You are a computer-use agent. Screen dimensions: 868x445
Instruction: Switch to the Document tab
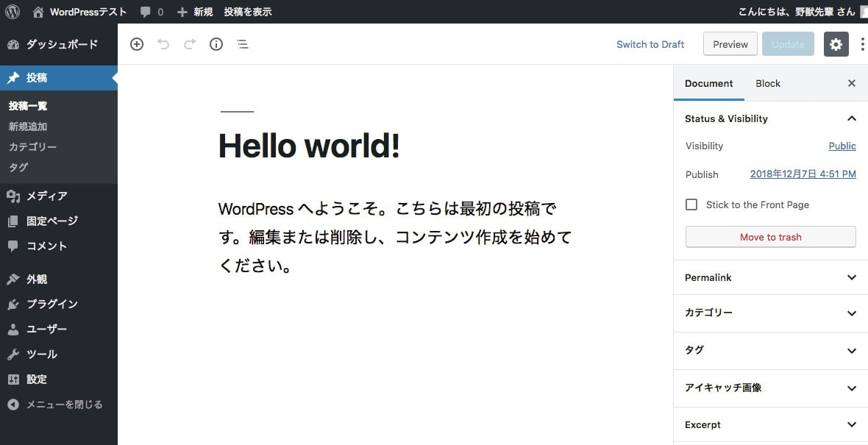pyautogui.click(x=708, y=84)
